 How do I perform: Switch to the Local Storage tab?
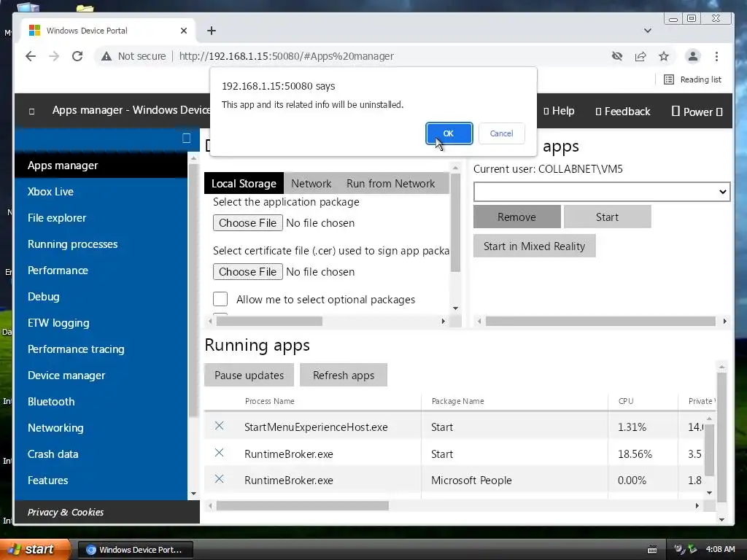point(244,183)
